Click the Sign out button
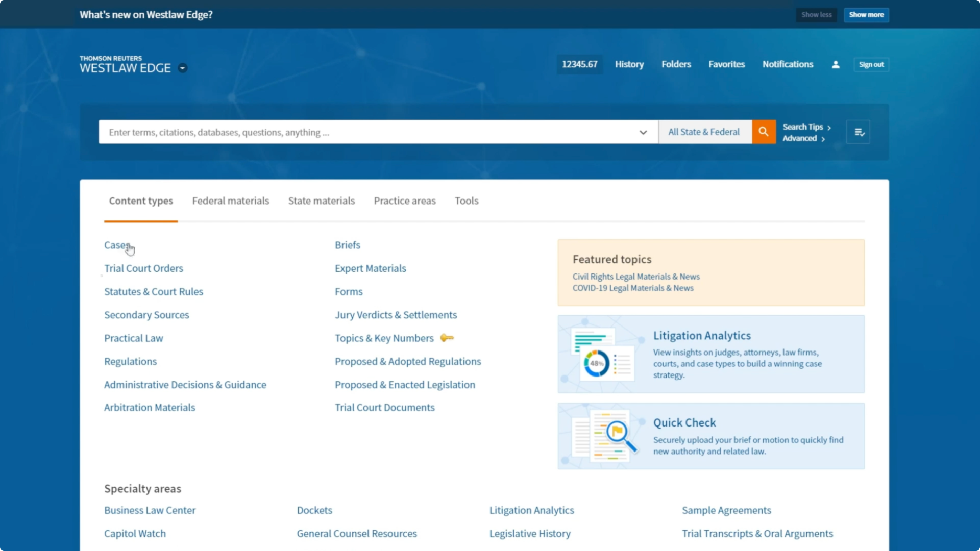The image size is (980, 551). 871,64
